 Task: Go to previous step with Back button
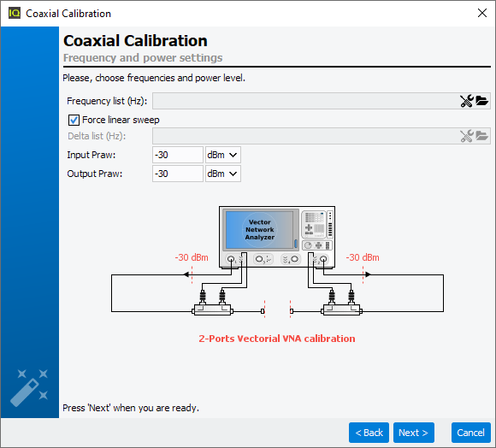369,433
